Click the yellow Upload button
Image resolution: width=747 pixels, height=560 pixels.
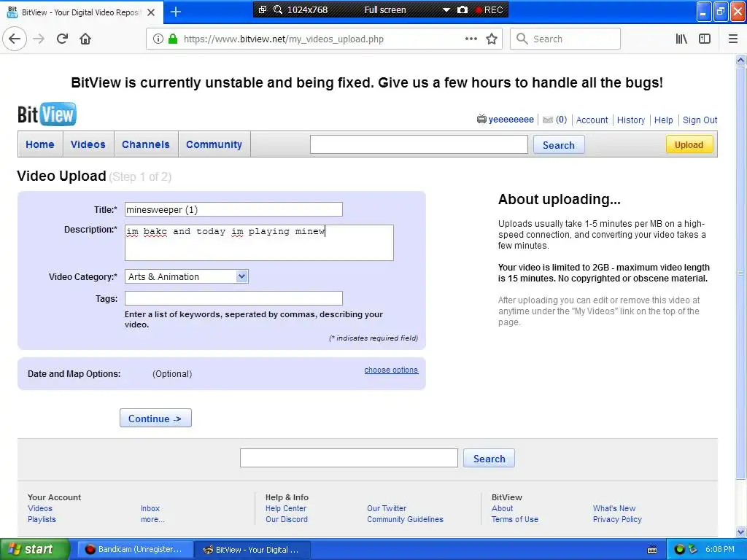[689, 145]
